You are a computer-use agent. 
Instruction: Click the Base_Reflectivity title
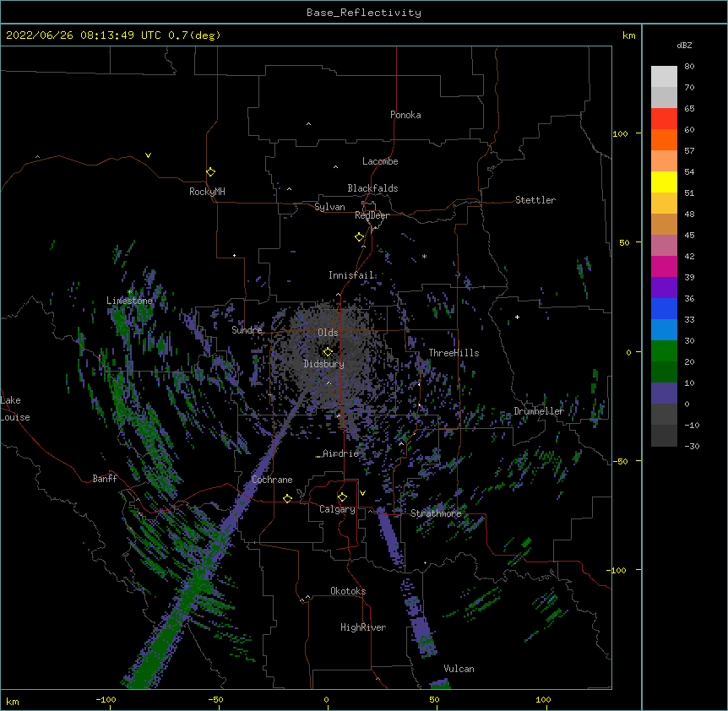point(364,13)
